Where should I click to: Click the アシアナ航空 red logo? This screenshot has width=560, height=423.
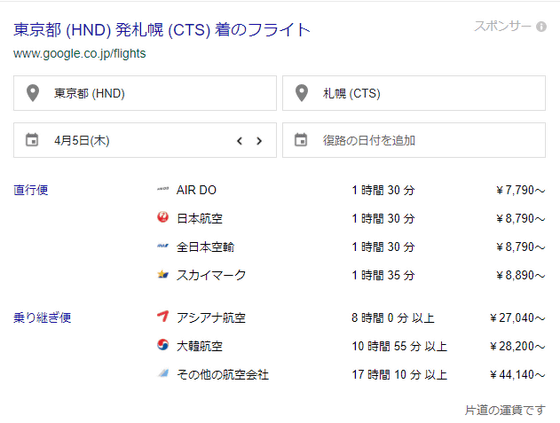163,316
